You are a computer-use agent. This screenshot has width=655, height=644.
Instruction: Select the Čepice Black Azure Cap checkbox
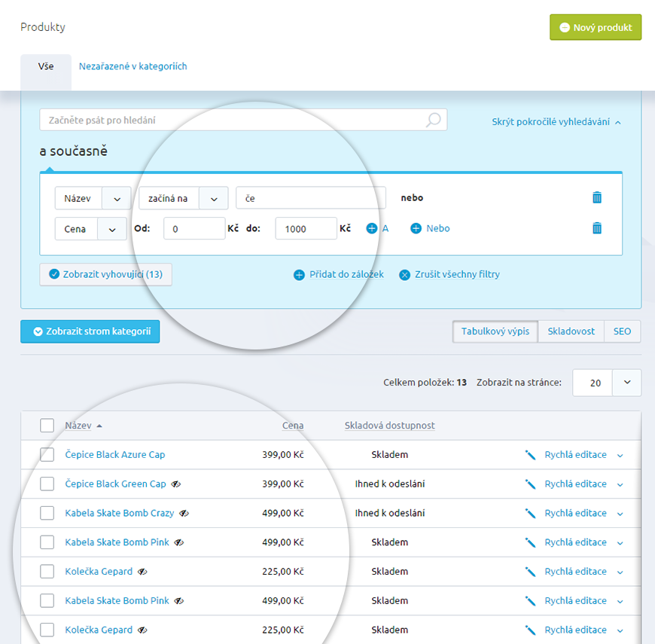coord(47,455)
